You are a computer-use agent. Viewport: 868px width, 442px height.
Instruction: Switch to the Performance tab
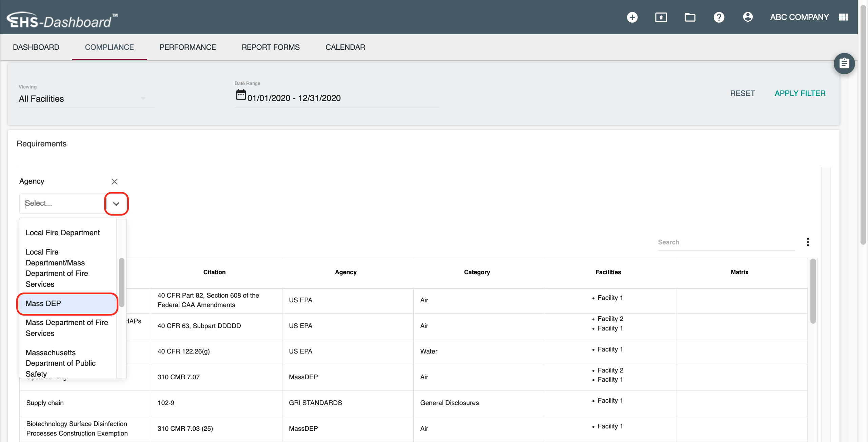pyautogui.click(x=188, y=47)
